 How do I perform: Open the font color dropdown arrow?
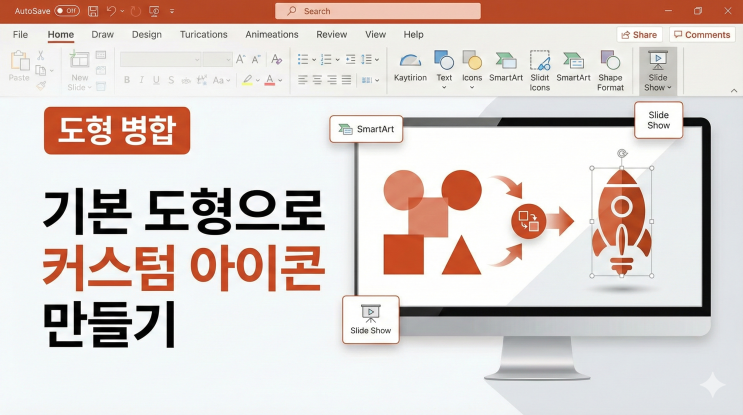pos(281,81)
